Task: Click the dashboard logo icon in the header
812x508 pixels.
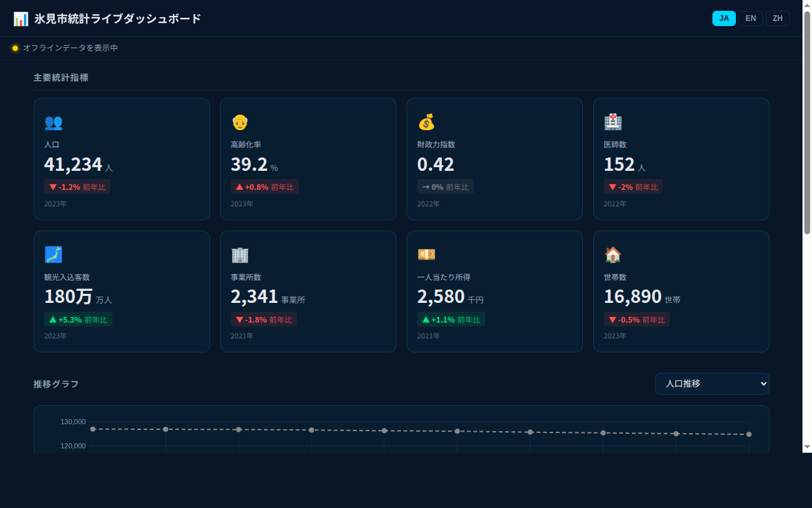Action: (21, 18)
